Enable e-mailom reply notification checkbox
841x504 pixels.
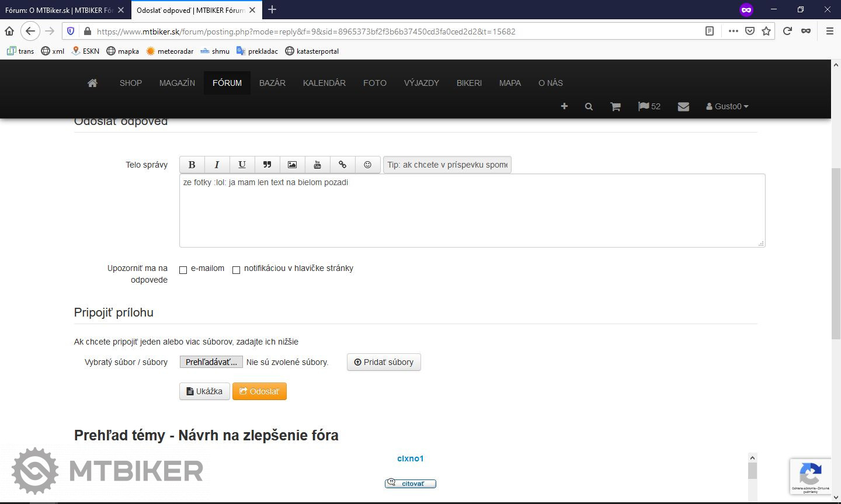point(183,270)
